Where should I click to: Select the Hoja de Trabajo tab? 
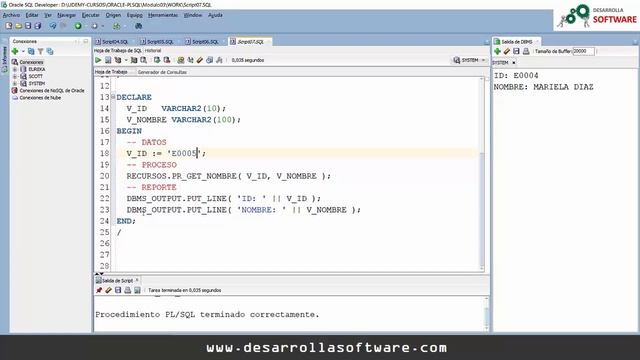[x=111, y=72]
